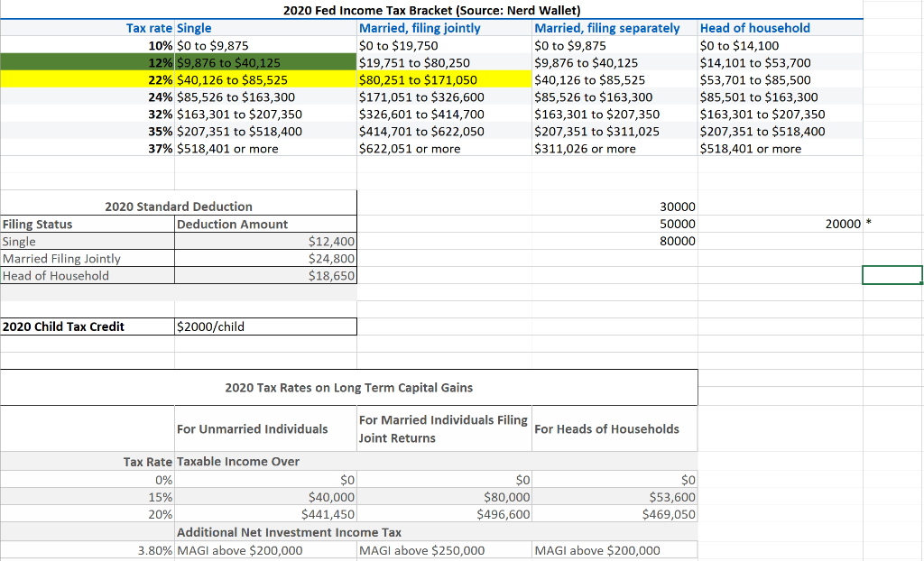Screen dimensions: 924x561
Task: Click the $40,000 threshold cell
Action: click(266, 497)
